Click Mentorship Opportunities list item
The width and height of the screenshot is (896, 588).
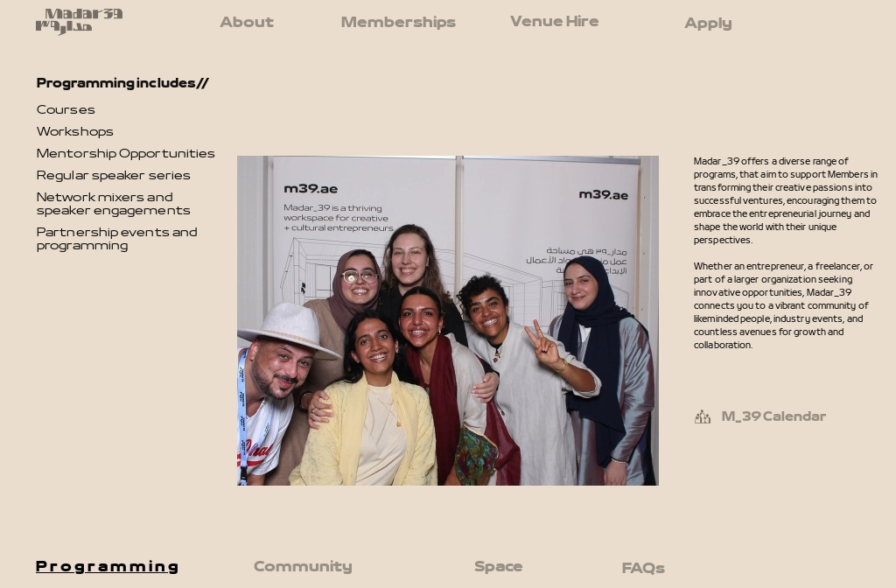pyautogui.click(x=126, y=153)
